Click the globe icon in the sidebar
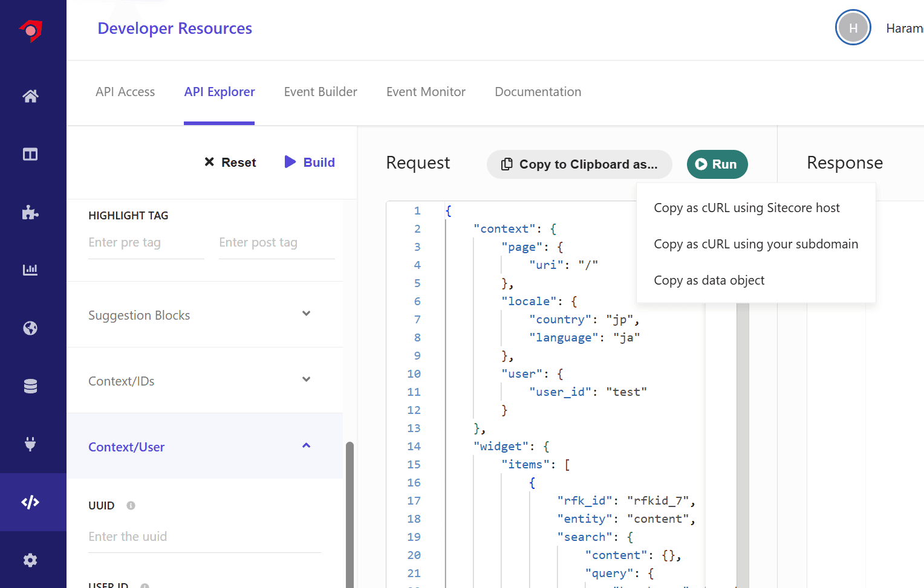 (x=30, y=328)
